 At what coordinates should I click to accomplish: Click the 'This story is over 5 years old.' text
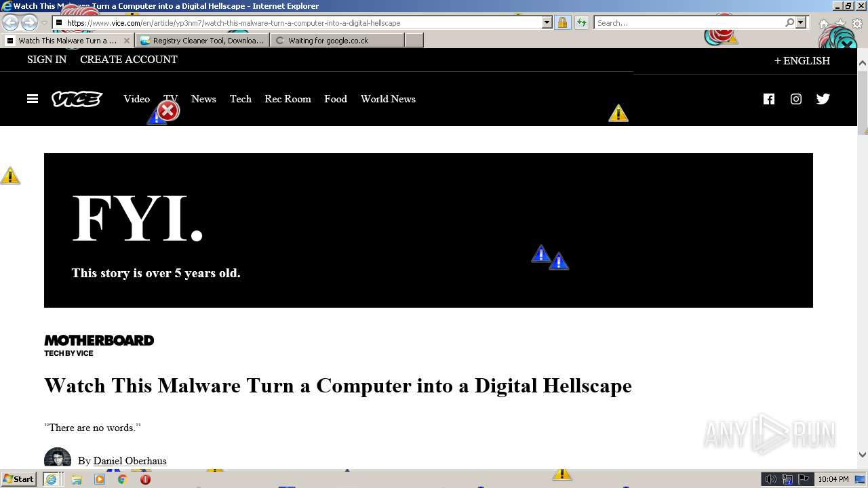[x=156, y=273]
